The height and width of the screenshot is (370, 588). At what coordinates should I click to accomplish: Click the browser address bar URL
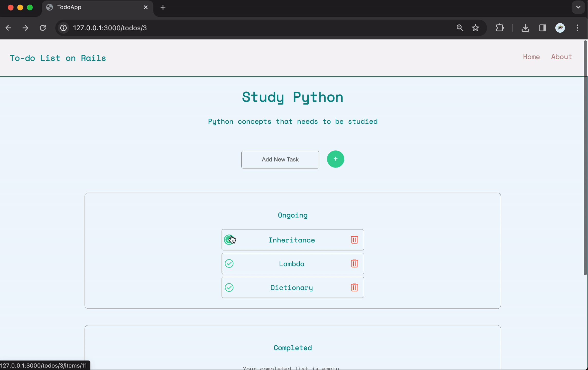(x=110, y=28)
